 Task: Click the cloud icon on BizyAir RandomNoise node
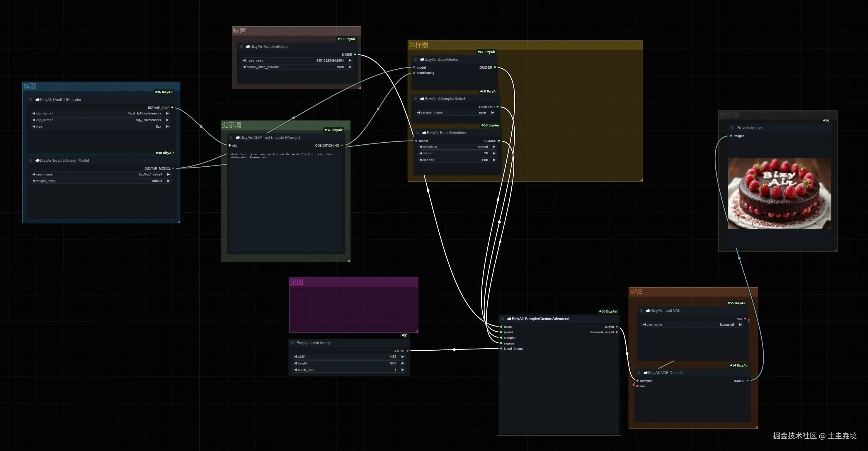pos(248,47)
